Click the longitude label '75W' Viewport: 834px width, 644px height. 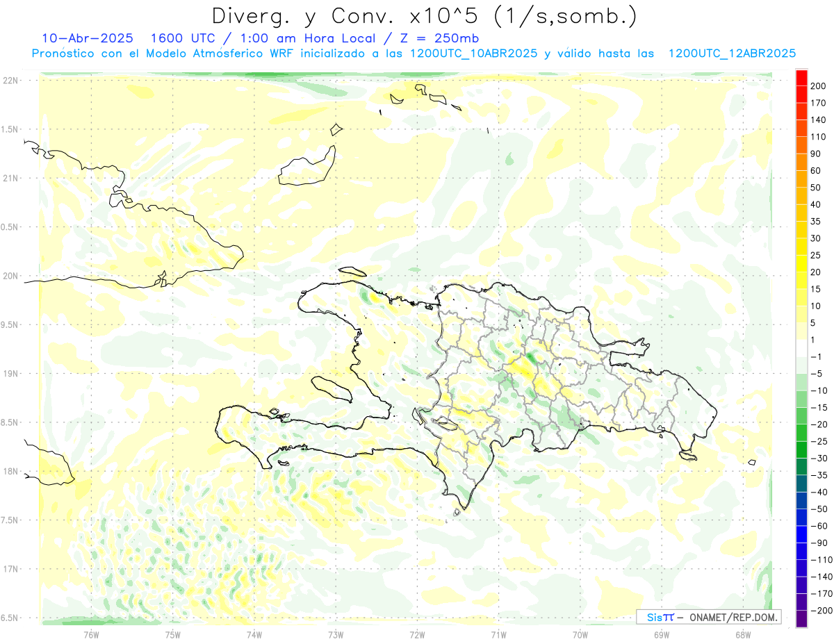coord(173,634)
